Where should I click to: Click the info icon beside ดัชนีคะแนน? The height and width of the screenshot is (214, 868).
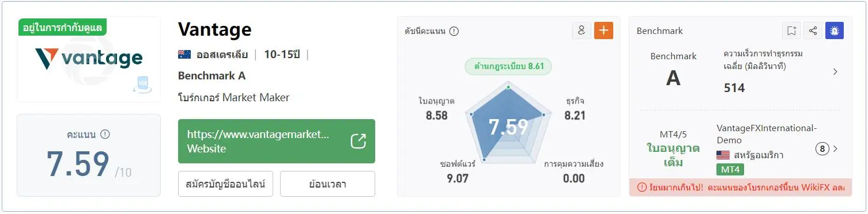(x=454, y=31)
